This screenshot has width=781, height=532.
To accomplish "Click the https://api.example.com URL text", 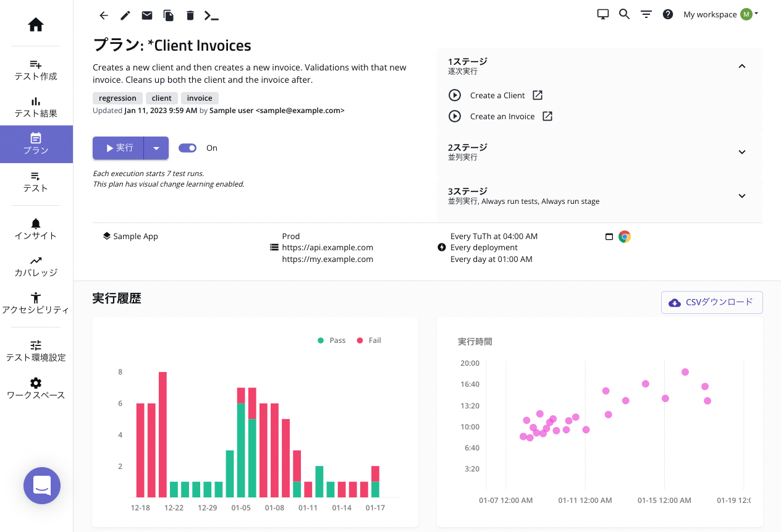I will click(327, 248).
